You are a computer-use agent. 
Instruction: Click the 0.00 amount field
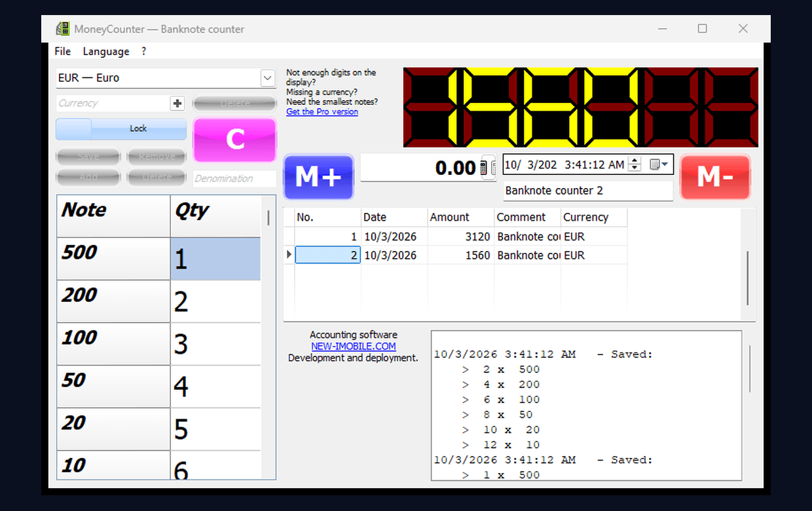tap(420, 168)
